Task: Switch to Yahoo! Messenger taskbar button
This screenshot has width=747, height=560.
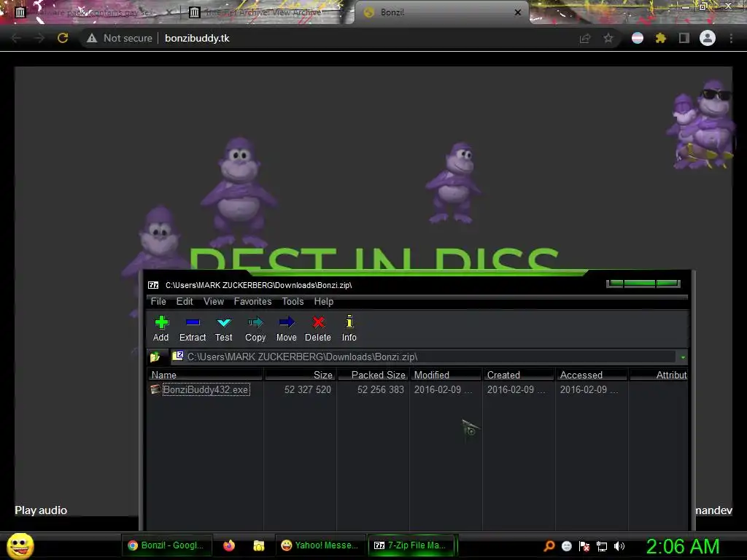Action: (x=320, y=545)
